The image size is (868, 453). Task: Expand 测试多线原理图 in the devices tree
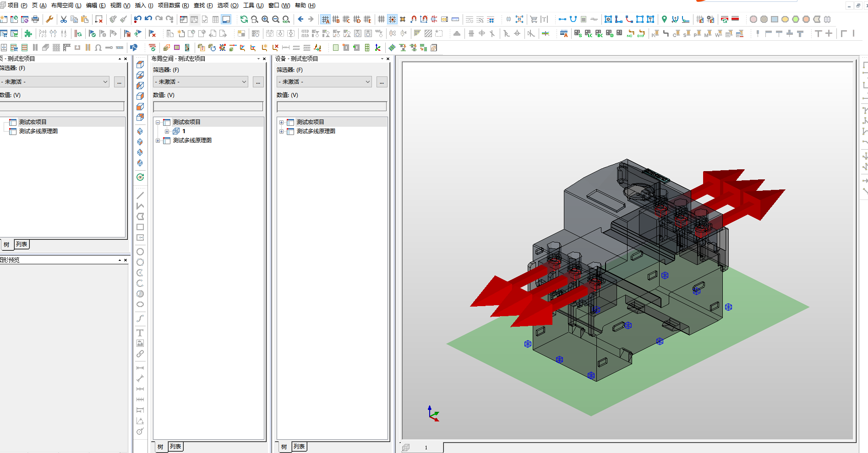click(281, 131)
